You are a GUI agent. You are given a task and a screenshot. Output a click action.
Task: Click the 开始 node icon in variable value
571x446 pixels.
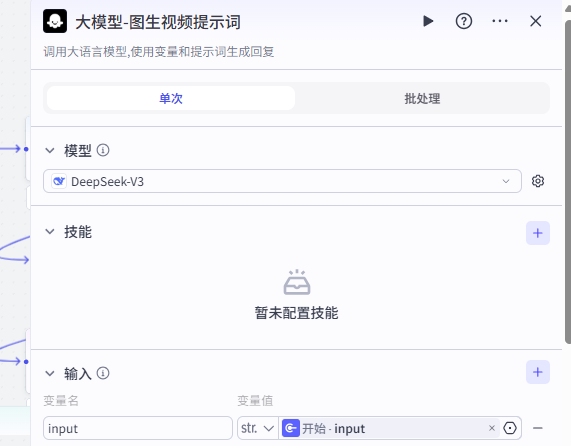(x=291, y=428)
